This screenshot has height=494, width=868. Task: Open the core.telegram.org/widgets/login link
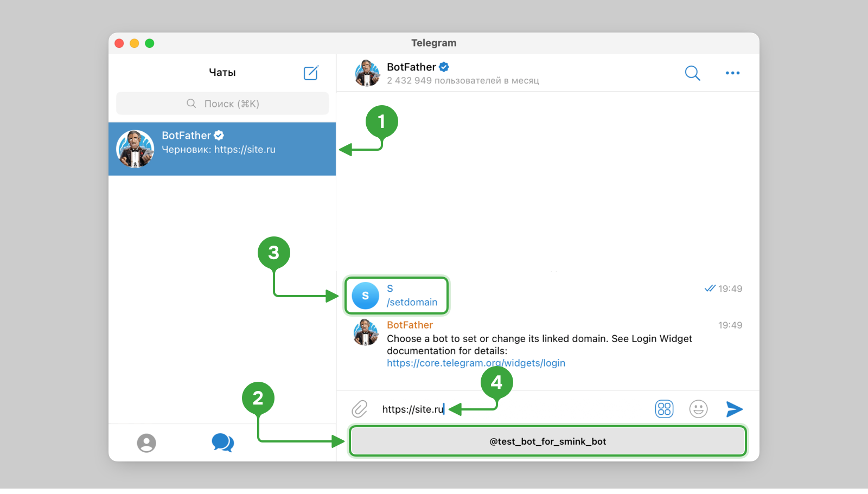coord(476,363)
